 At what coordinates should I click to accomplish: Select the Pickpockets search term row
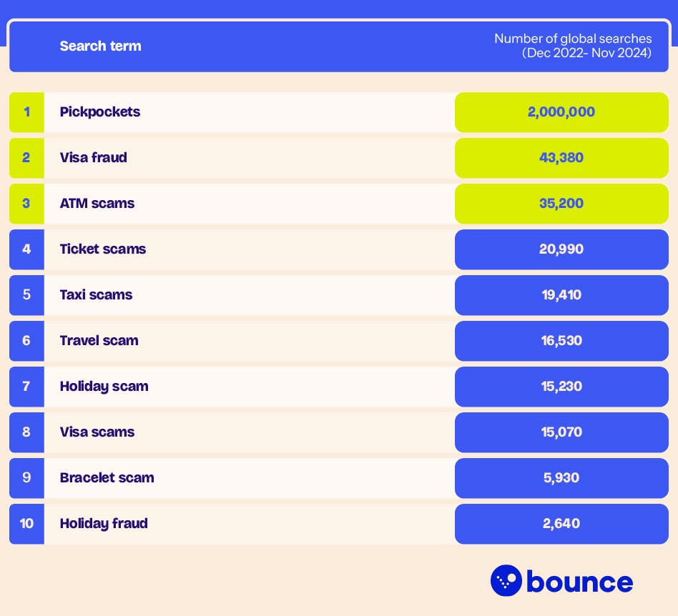(100, 111)
